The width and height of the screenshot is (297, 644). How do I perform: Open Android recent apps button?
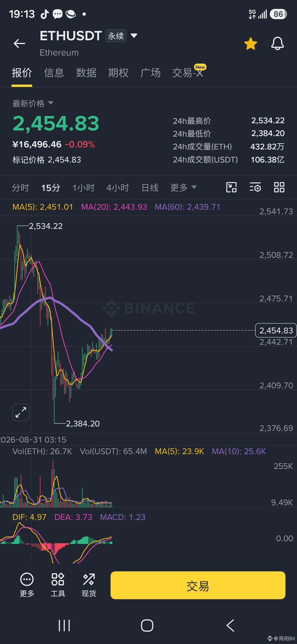pos(64,625)
